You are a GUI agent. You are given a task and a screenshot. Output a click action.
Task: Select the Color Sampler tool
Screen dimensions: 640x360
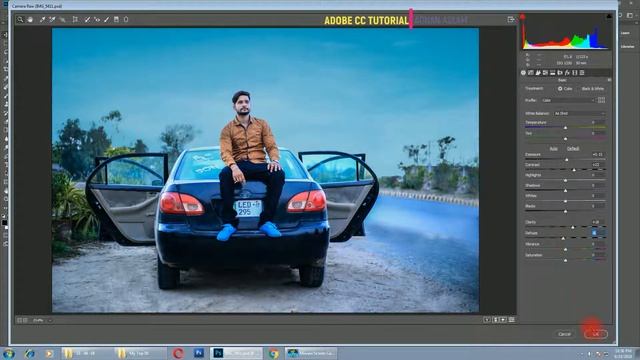coord(53,20)
